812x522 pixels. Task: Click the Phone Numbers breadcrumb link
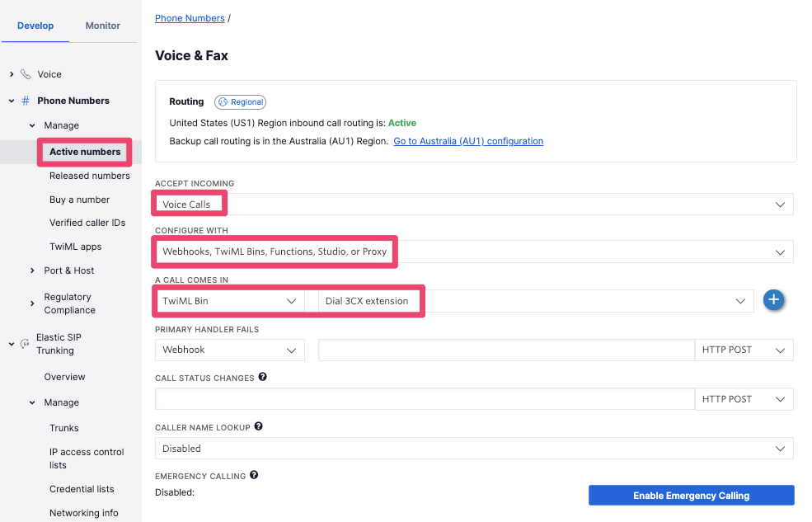190,18
